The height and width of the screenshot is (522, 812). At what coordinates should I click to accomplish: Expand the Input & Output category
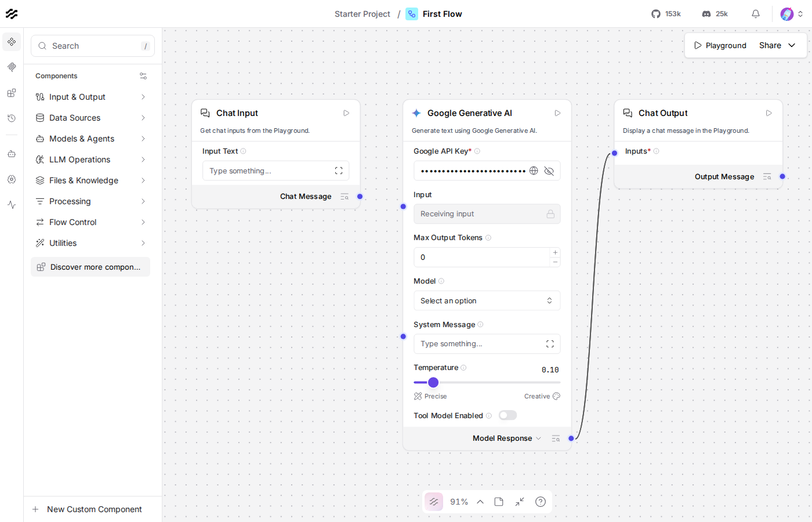coord(90,97)
